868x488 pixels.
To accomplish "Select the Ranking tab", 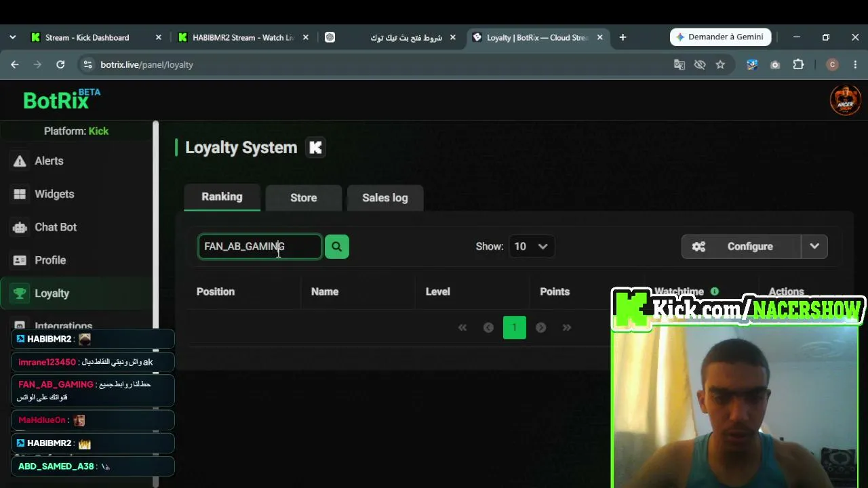I will [x=222, y=197].
